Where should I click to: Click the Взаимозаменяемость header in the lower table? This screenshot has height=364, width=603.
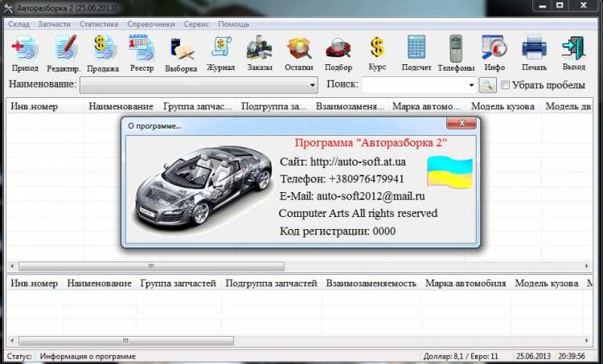pyautogui.click(x=371, y=284)
